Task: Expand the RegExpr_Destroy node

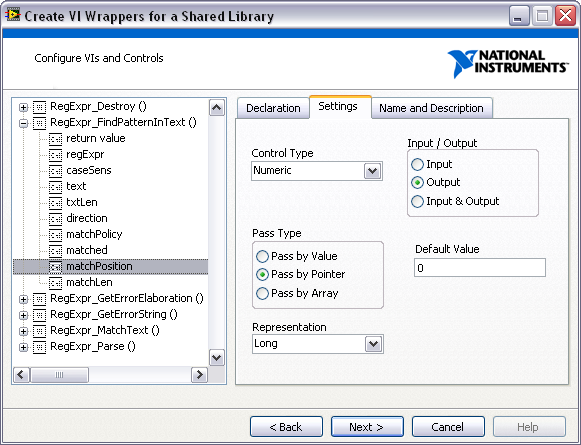Action: [23, 107]
